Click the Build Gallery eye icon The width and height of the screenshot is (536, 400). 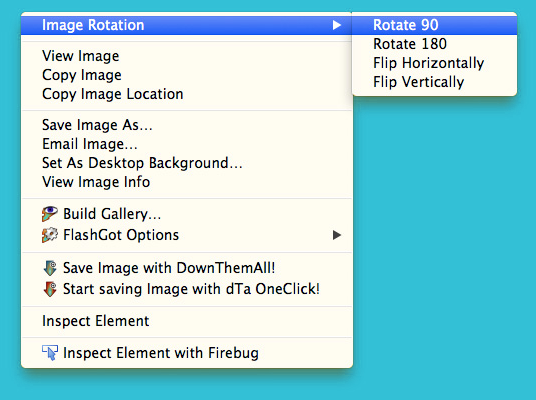tap(50, 214)
